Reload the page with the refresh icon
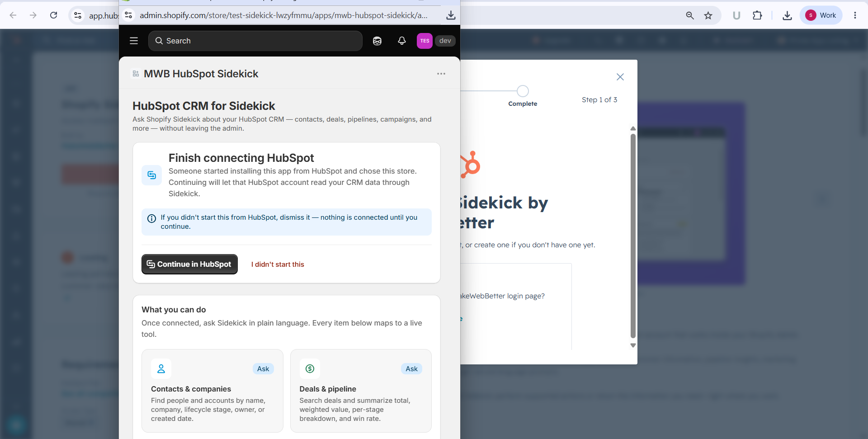The width and height of the screenshot is (868, 439). click(53, 15)
